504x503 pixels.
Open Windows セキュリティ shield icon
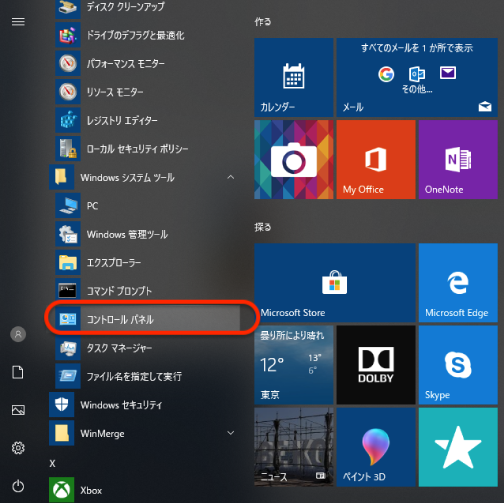(62, 405)
